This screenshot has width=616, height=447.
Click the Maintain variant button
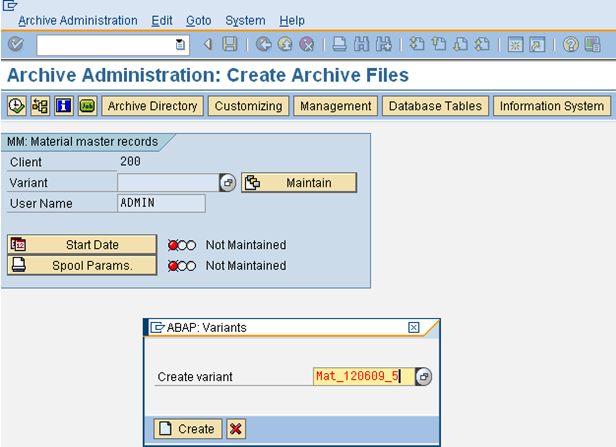tap(299, 183)
